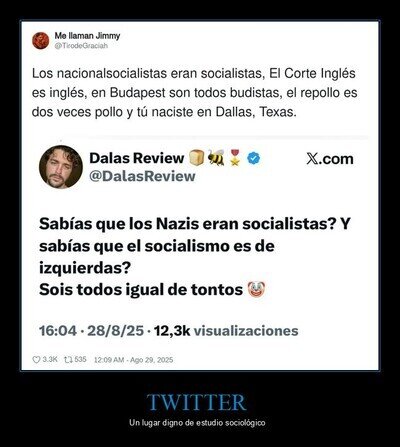This screenshot has height=447, width=400.
Task: Click the X.com logo text
Action: click(330, 159)
